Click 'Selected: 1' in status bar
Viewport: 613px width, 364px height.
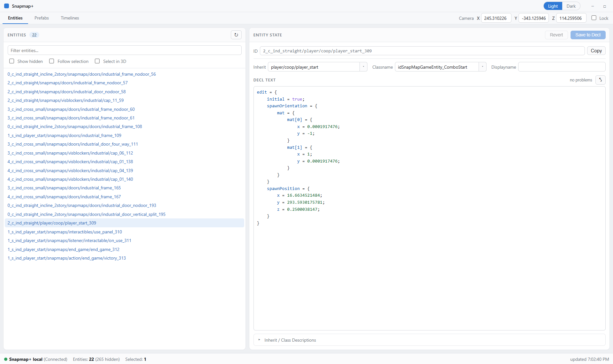136,359
